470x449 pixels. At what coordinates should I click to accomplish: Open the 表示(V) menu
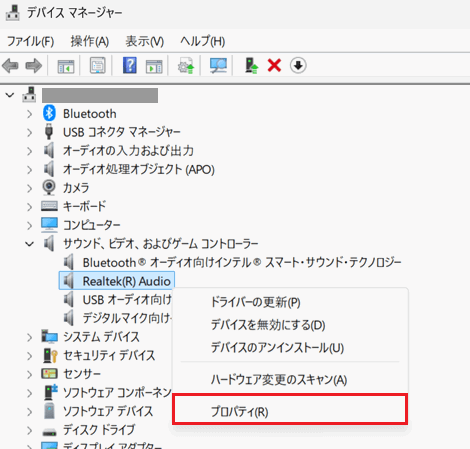tap(145, 41)
